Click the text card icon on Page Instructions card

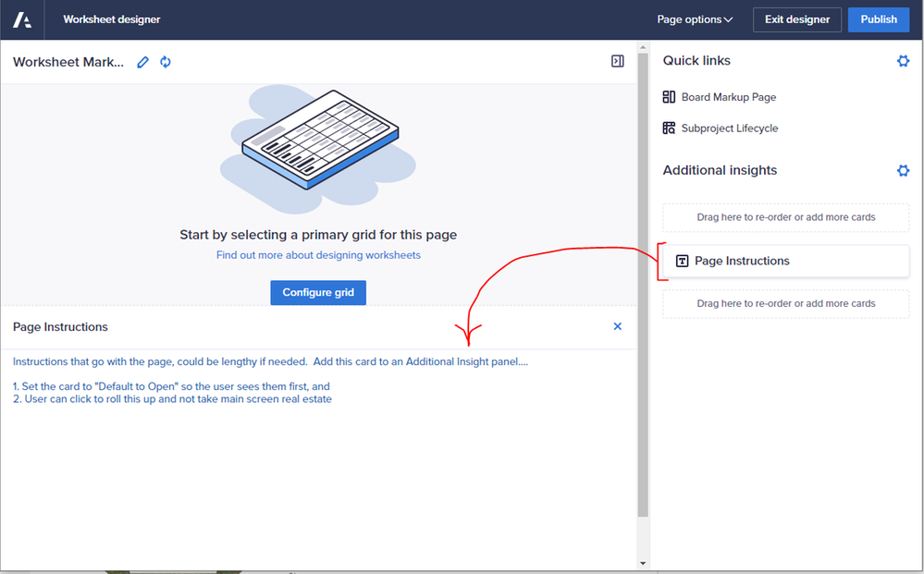click(682, 261)
